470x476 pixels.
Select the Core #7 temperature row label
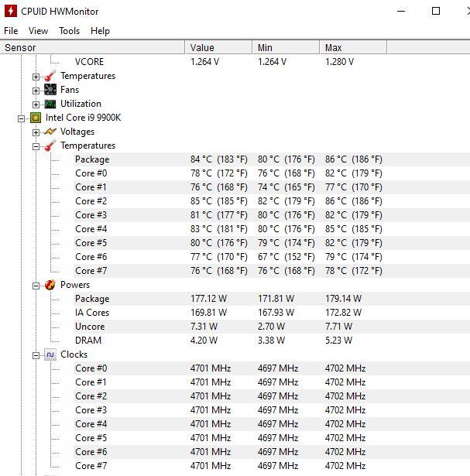click(91, 271)
